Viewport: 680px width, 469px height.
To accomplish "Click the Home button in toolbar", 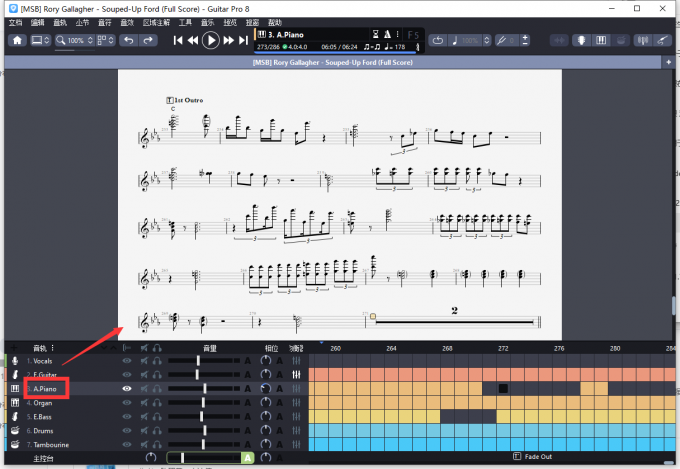I will pos(17,40).
